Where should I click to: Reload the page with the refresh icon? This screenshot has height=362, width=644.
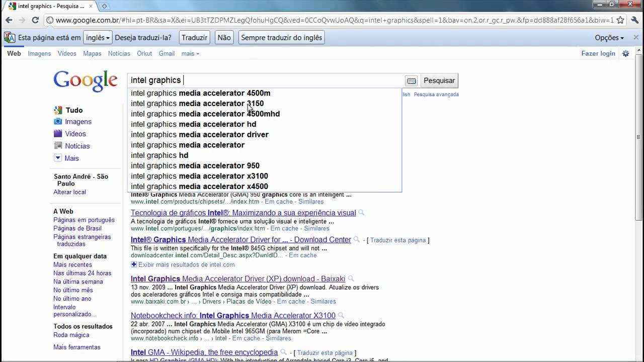coord(35,20)
